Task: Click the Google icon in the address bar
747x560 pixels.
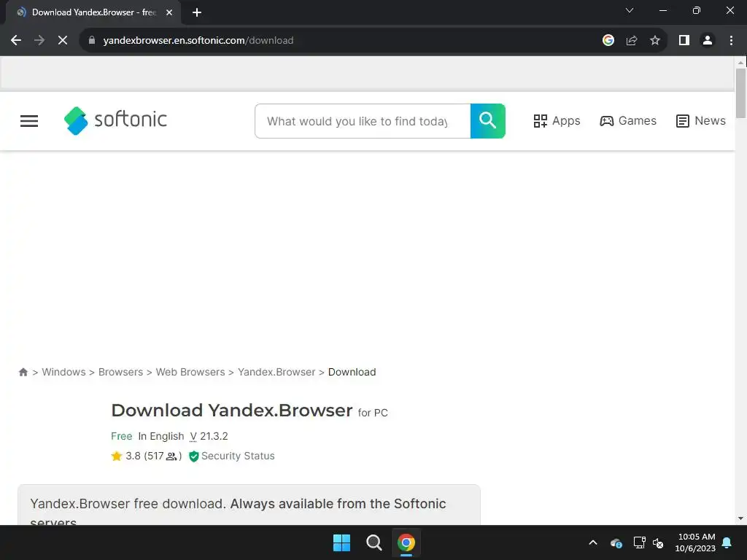Action: [x=608, y=41]
